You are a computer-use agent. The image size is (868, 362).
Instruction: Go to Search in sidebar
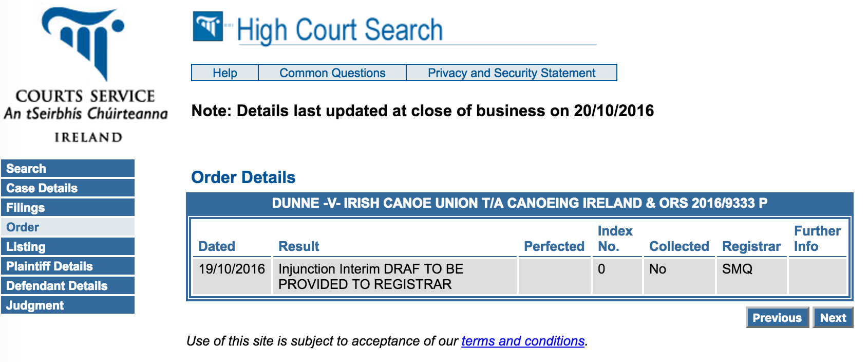click(68, 169)
